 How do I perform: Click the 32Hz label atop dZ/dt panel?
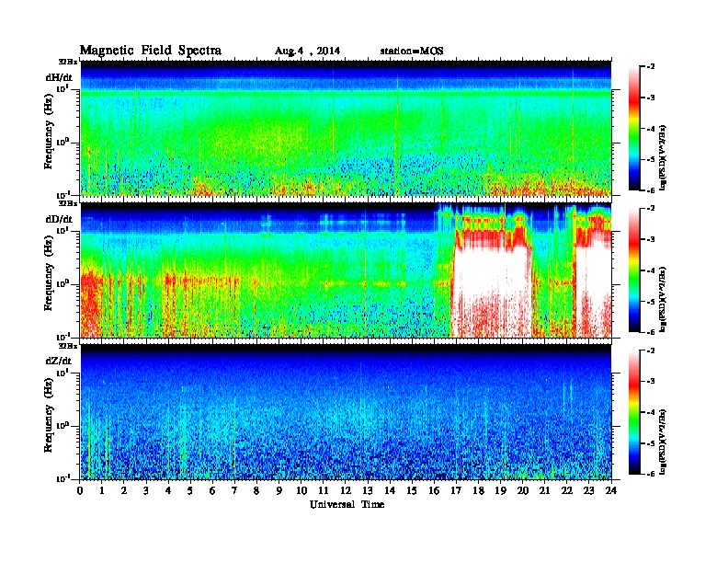[67, 346]
